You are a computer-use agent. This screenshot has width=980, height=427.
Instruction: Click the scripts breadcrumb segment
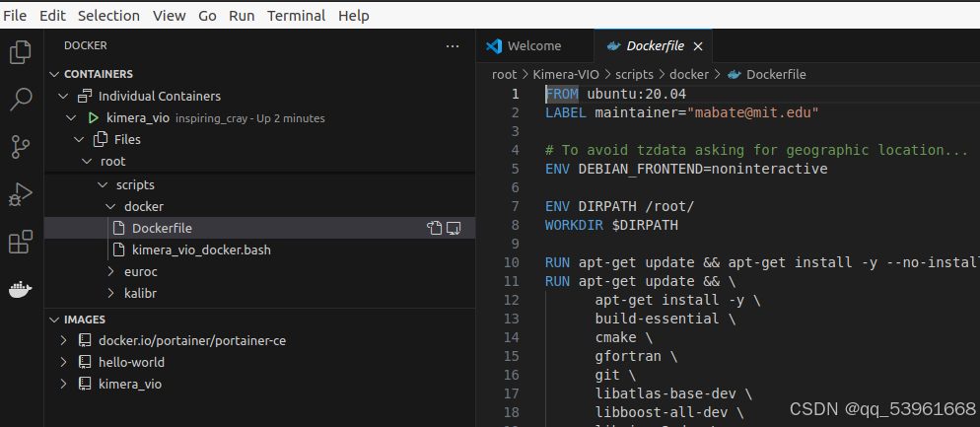tap(634, 74)
